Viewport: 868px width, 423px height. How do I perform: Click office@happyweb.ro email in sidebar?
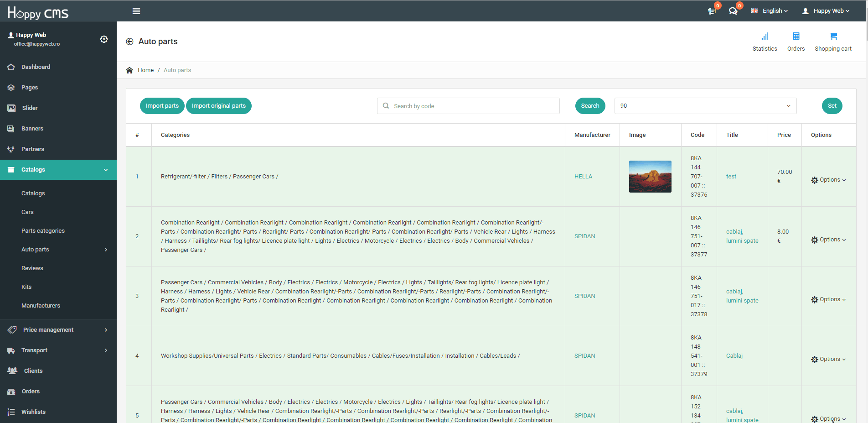click(36, 44)
